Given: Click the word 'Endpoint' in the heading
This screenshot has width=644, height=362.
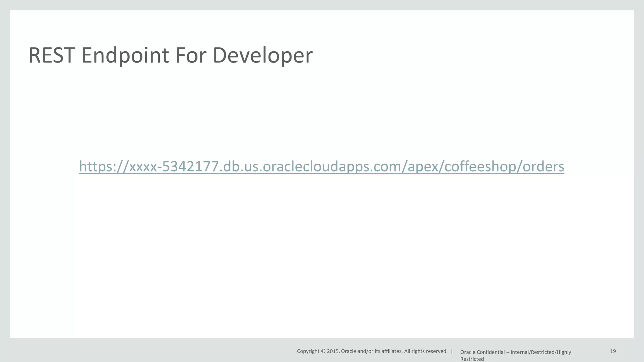Looking at the screenshot, I should click(x=125, y=55).
